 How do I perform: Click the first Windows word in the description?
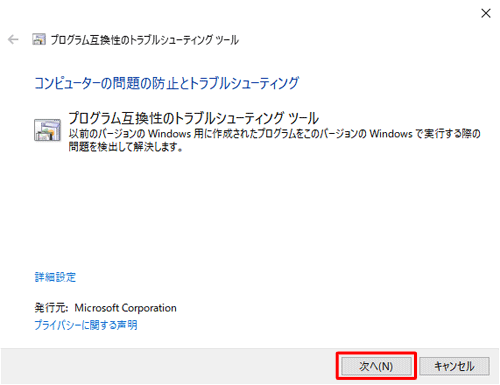(169, 134)
